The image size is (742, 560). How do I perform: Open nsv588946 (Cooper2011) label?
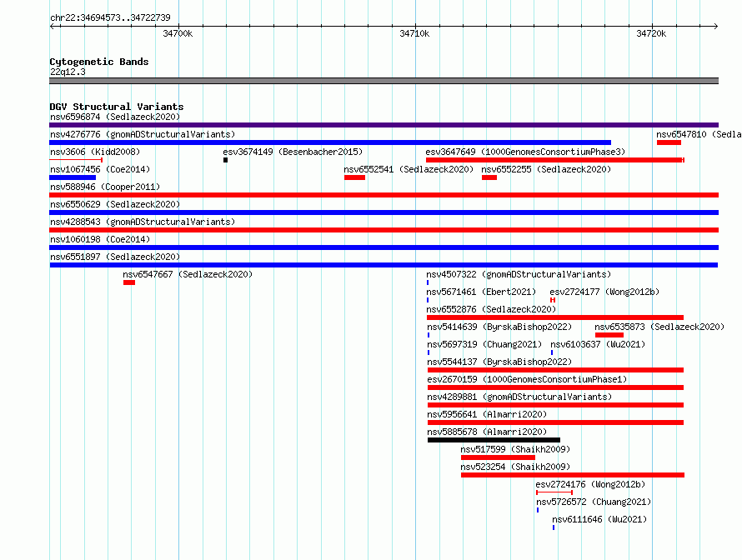pos(105,187)
